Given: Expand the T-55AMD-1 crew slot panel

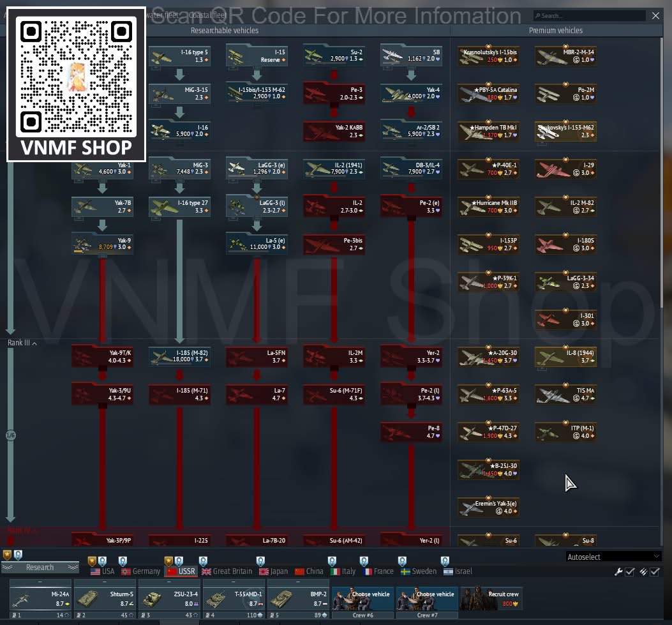Looking at the screenshot, I should pyautogui.click(x=234, y=582).
